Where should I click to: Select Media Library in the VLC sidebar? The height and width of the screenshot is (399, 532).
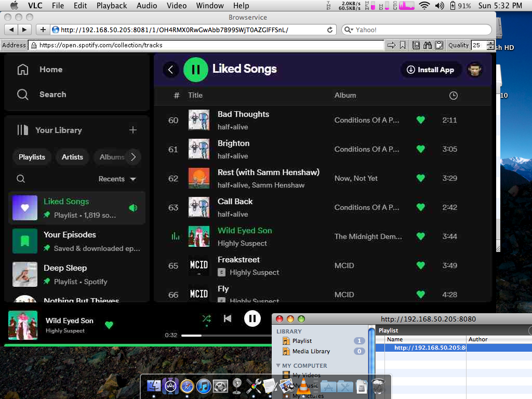pos(321,351)
